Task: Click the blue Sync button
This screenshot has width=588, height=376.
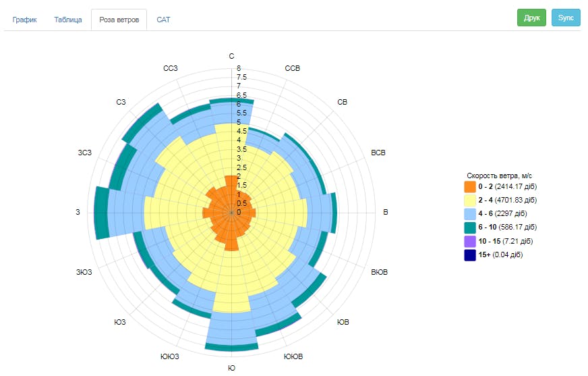Action: 566,18
